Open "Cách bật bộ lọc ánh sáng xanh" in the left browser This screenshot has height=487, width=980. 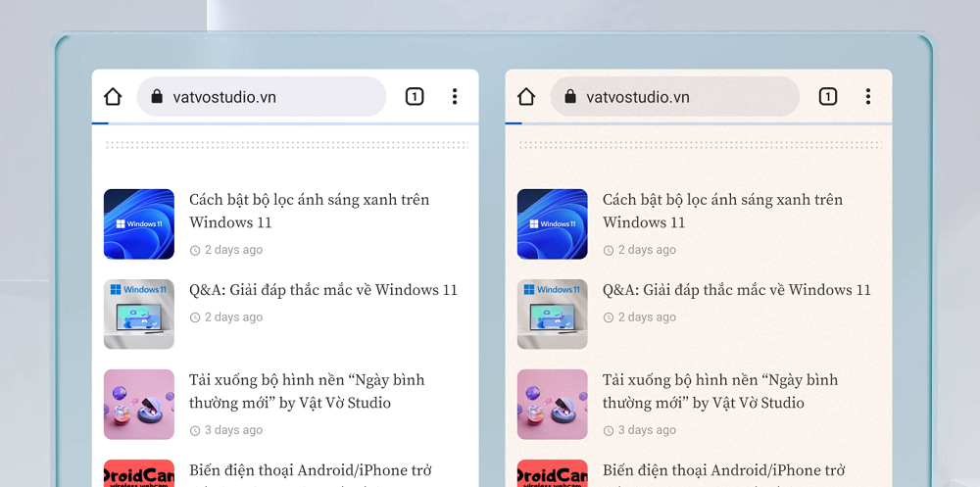(310, 212)
